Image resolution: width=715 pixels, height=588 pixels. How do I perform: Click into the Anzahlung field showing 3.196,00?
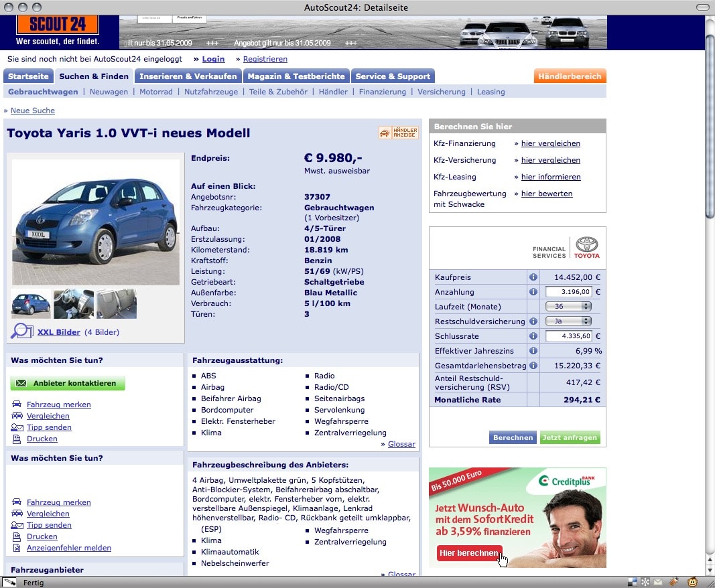568,292
